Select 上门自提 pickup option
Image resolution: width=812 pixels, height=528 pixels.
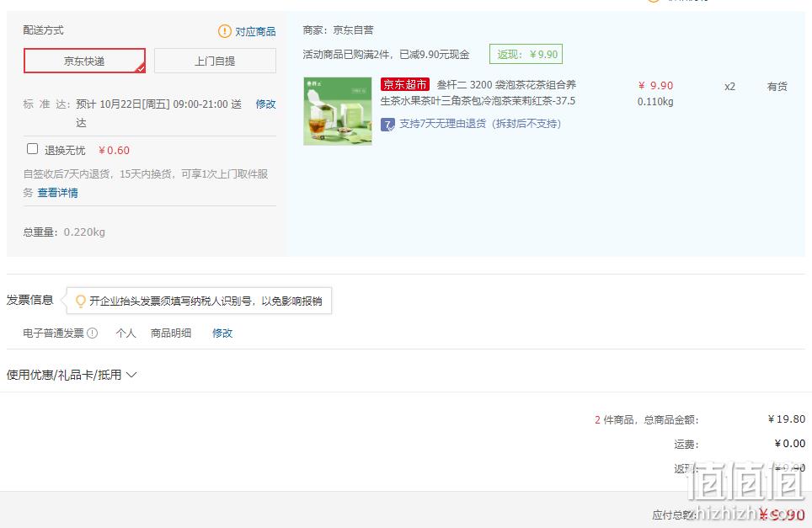tap(215, 61)
